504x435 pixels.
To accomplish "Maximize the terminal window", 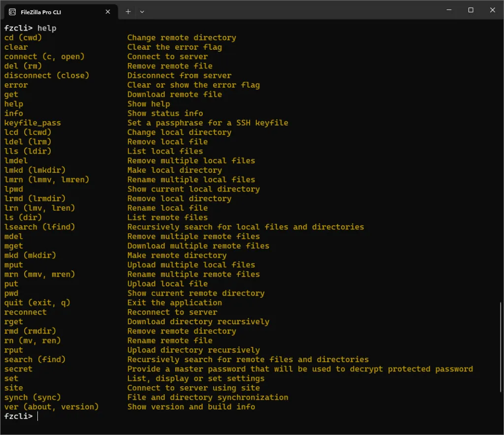I will (x=471, y=10).
